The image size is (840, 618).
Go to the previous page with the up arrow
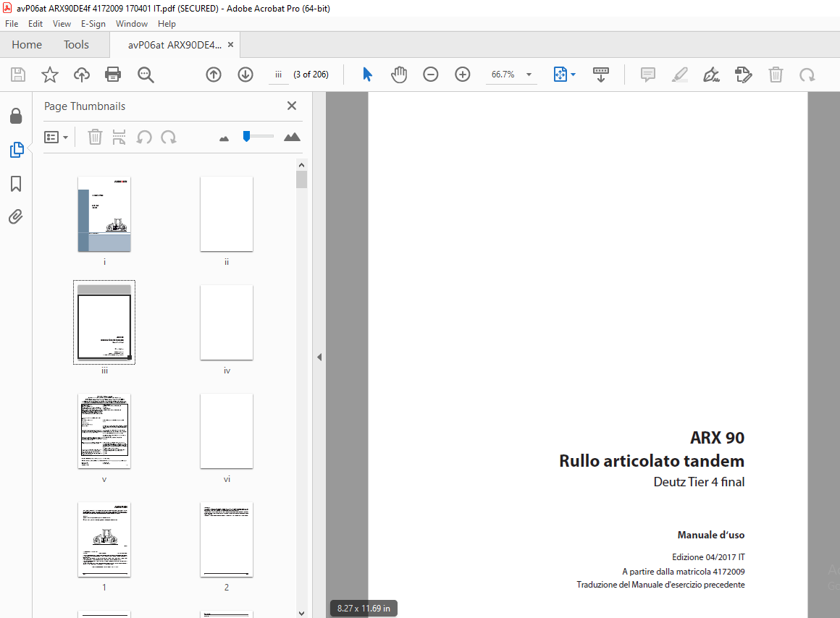pos(214,75)
